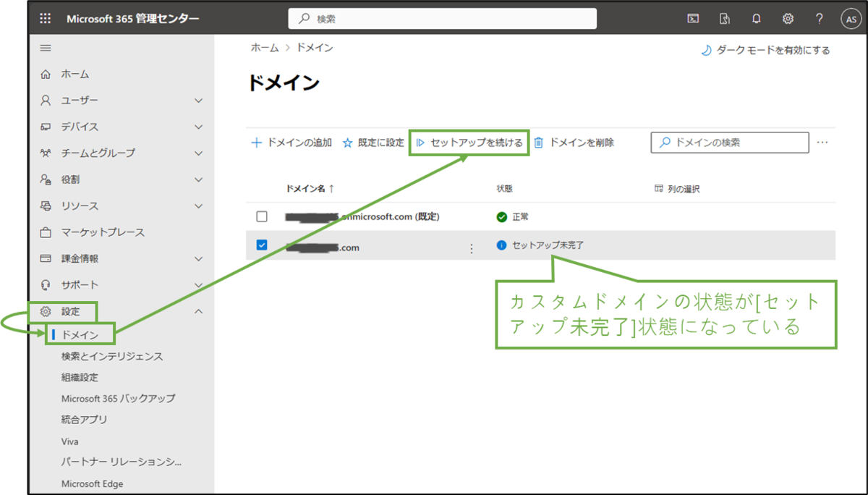Screen dimensions: 868x495
Task: Open the more options ellipsis beside domain search
Action: pos(822,143)
